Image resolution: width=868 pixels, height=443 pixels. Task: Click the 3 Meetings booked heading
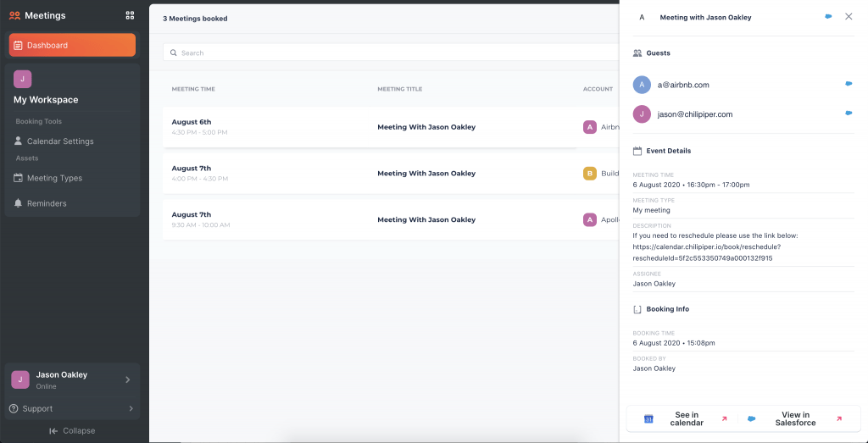[x=195, y=19]
